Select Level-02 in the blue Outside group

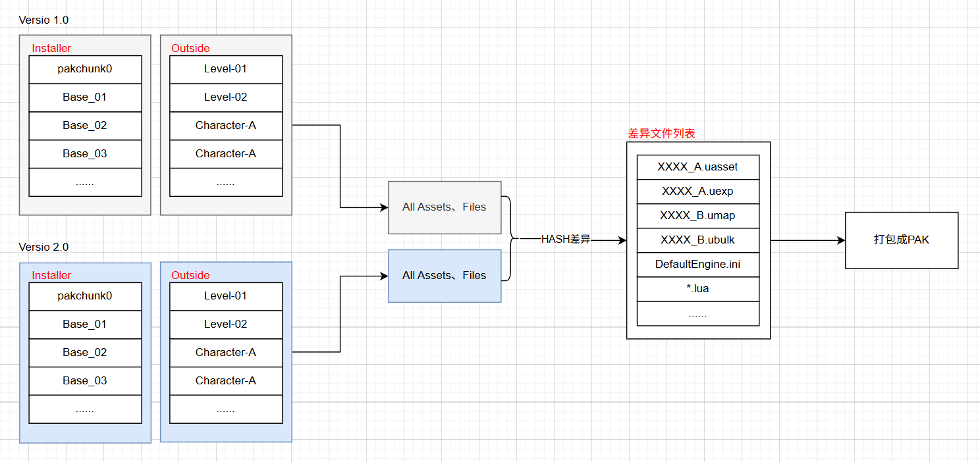(x=226, y=324)
